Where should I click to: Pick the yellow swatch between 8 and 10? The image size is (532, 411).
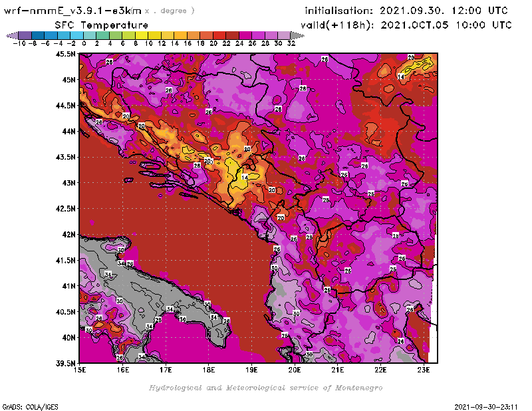tap(142, 35)
